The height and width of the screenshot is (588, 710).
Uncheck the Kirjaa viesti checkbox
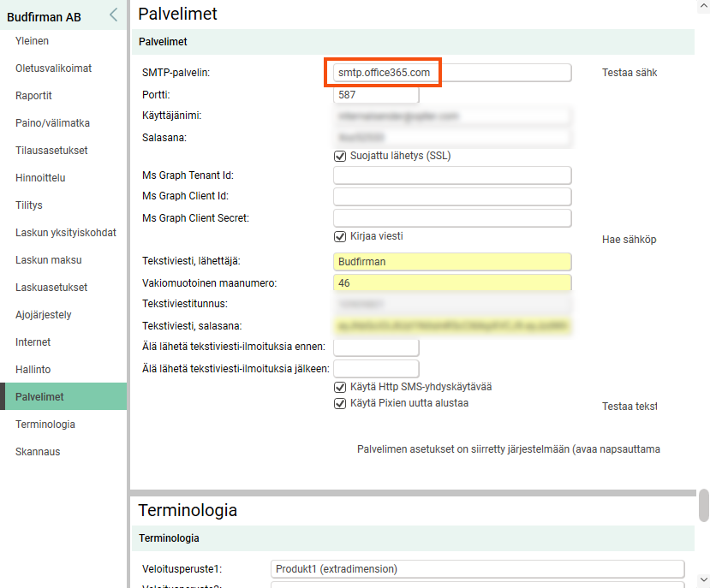[x=340, y=236]
